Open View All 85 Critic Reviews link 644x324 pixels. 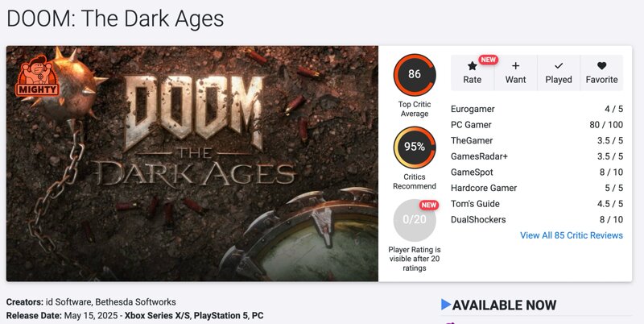point(572,235)
